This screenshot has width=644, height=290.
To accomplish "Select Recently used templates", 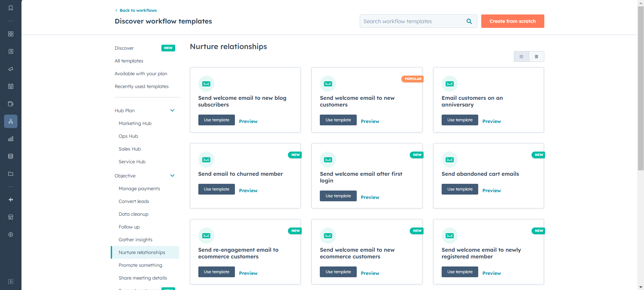I will [x=142, y=86].
